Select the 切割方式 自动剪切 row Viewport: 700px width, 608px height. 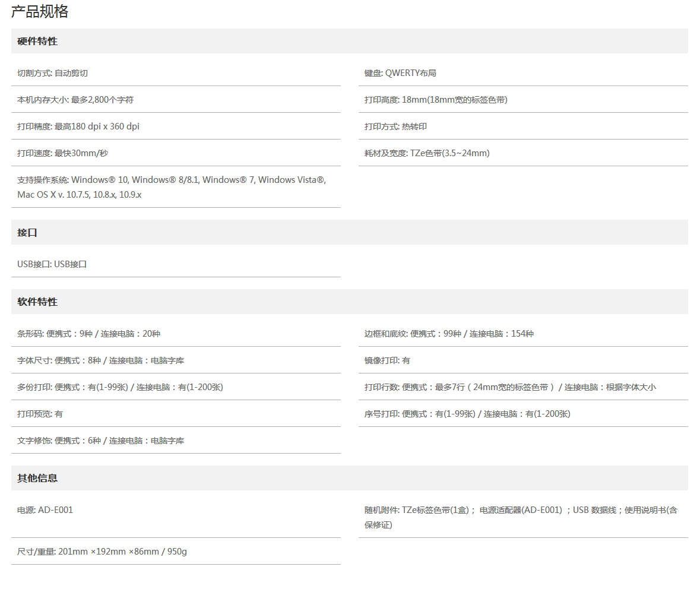[53, 73]
